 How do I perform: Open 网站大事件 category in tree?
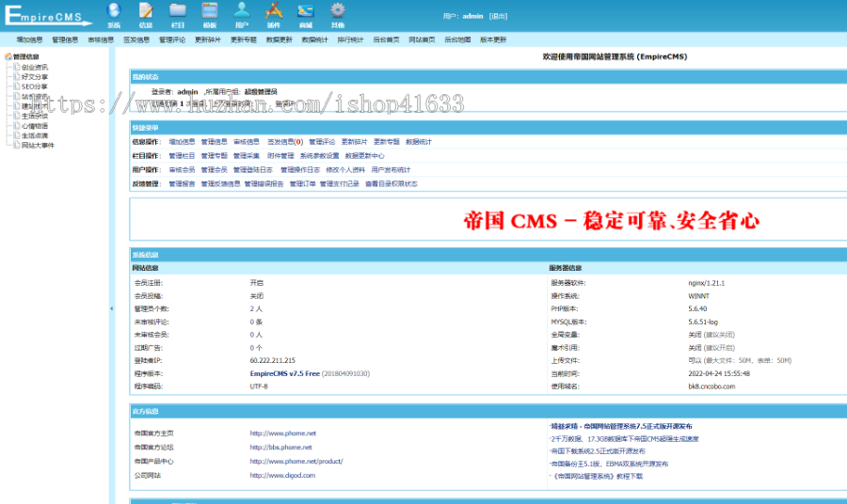[x=38, y=145]
